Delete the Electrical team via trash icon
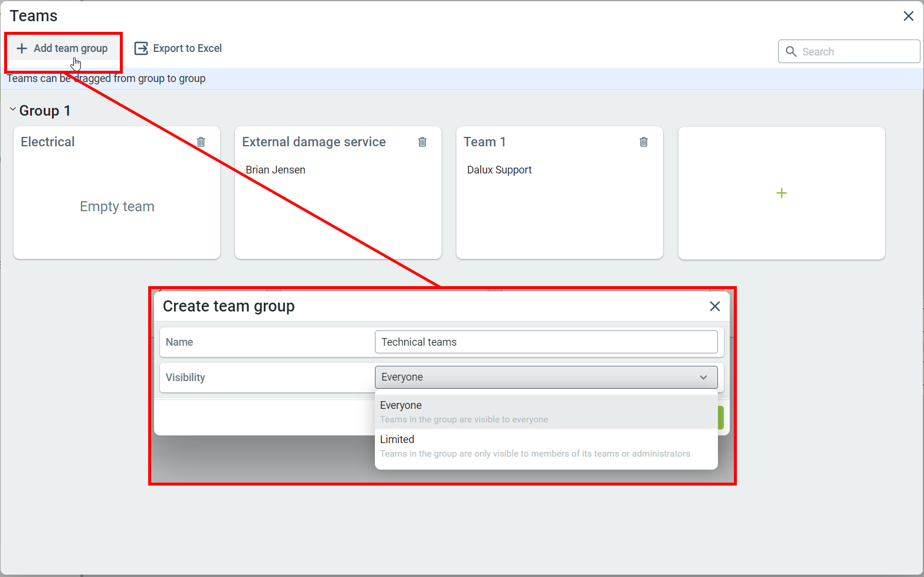The width and height of the screenshot is (924, 577). pos(201,142)
